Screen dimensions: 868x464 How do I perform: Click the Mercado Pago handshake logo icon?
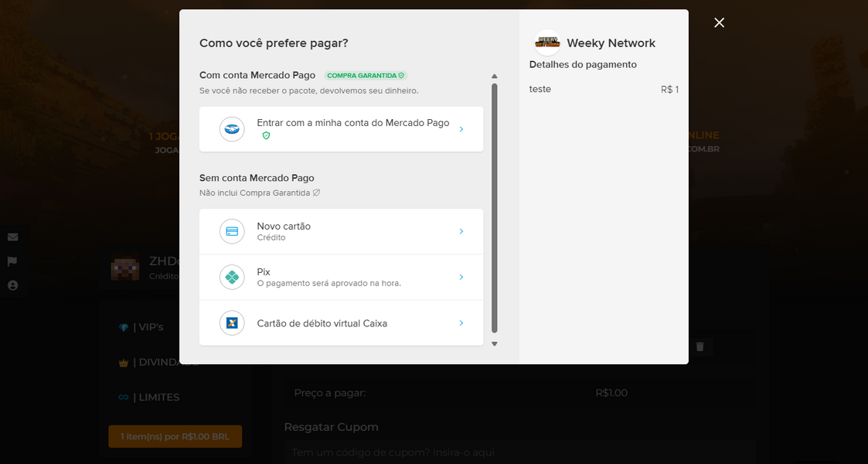coord(232,129)
